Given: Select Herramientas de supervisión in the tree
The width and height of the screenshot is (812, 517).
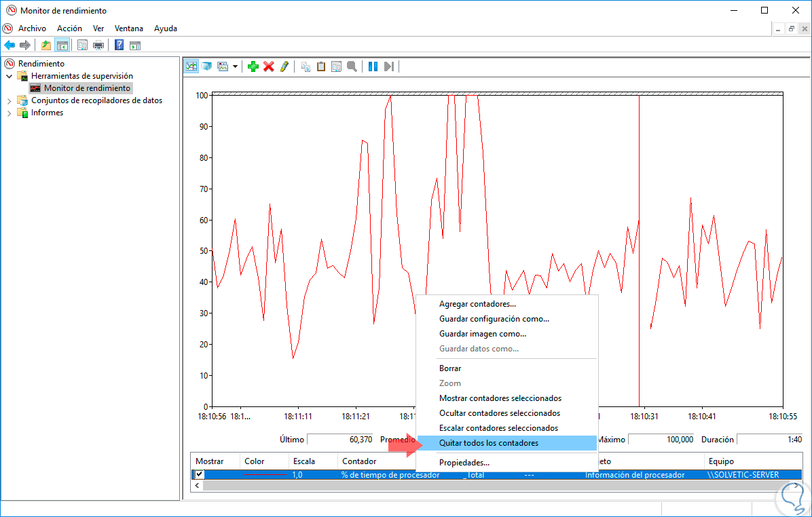Looking at the screenshot, I should pos(82,76).
